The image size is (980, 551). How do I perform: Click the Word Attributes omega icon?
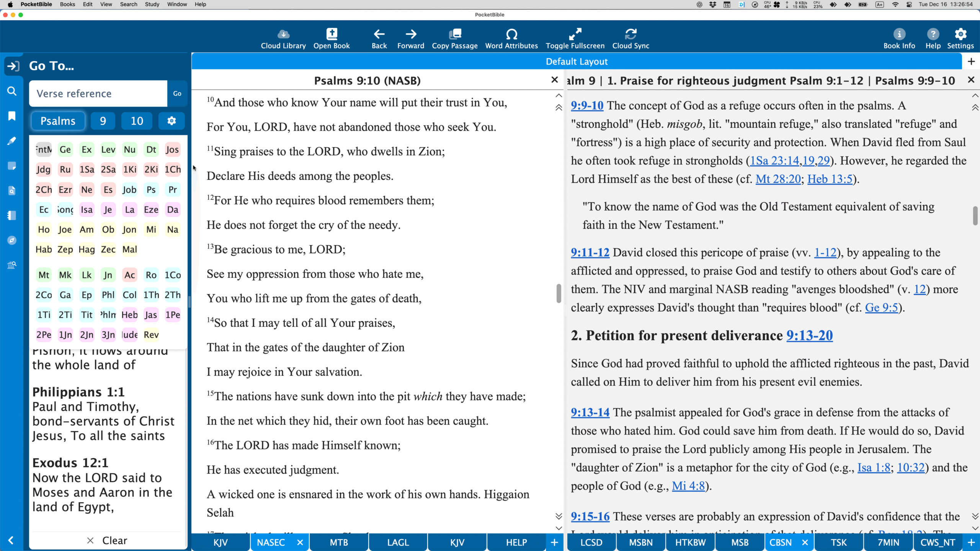(511, 34)
